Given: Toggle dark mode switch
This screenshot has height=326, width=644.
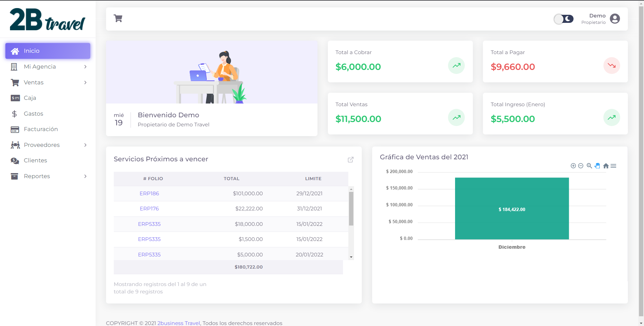Looking at the screenshot, I should point(564,19).
